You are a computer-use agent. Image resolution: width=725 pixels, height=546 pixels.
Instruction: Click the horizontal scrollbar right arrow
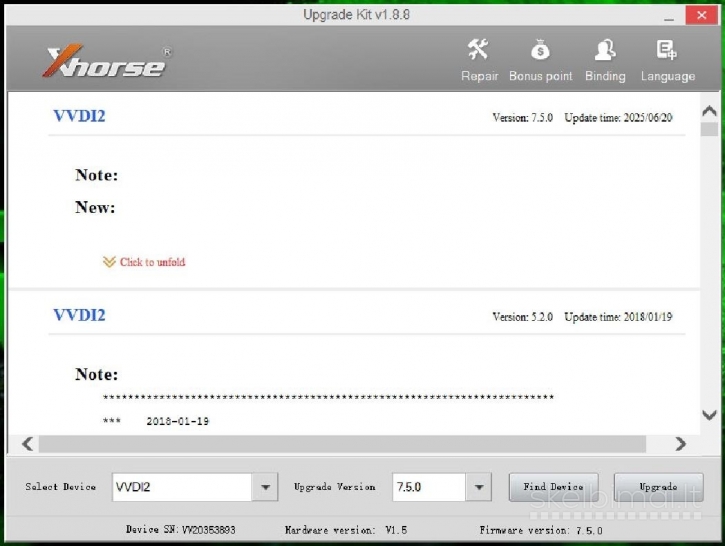coord(680,444)
